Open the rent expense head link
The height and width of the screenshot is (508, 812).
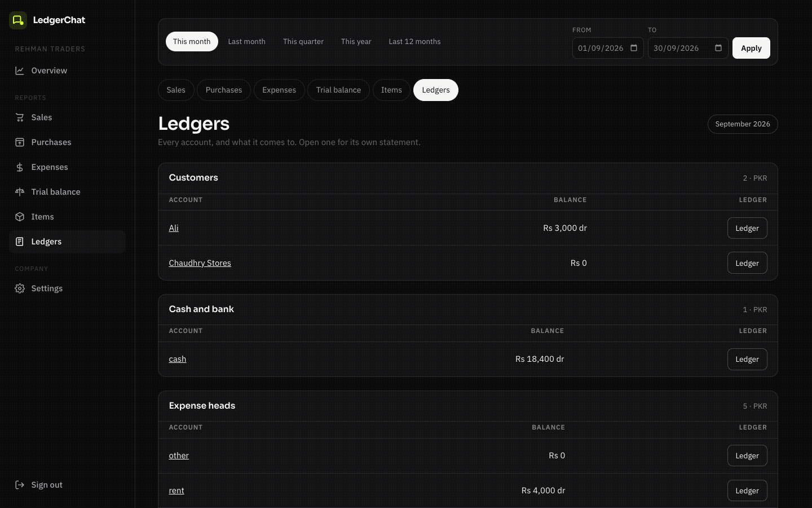[176, 491]
